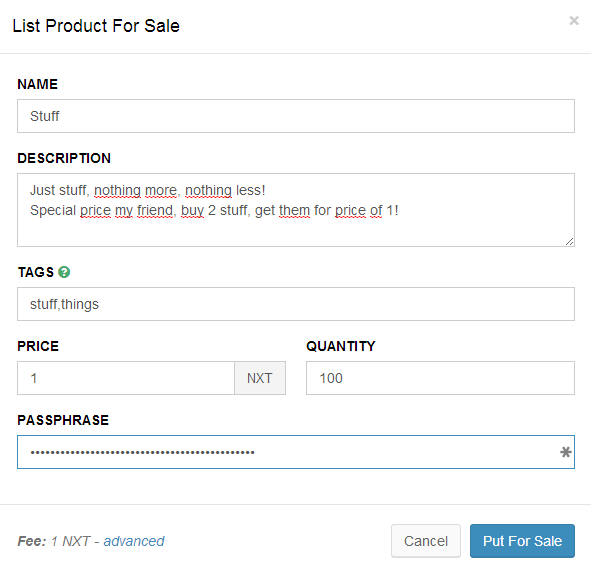Click into the Passphrase field
This screenshot has height=574, width=591.
(x=296, y=452)
